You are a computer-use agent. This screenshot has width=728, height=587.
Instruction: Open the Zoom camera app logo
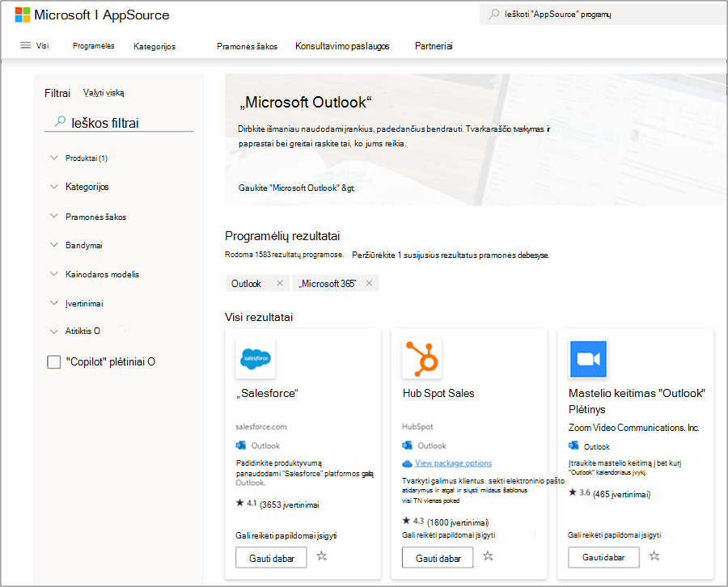[588, 359]
